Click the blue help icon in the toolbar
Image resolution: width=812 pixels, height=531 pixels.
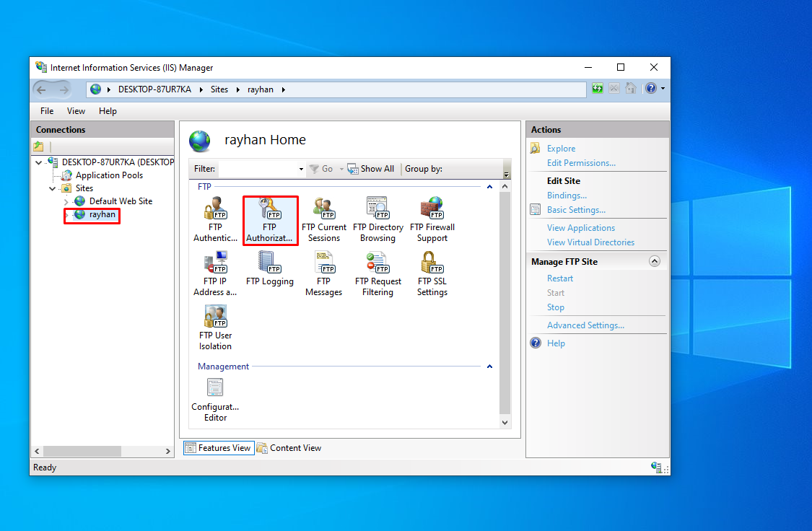coord(651,89)
